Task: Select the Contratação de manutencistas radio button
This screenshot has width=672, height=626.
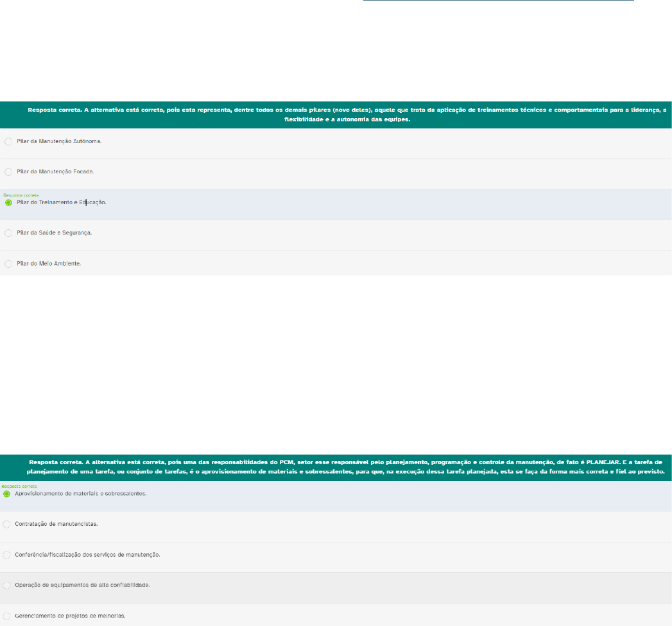Action: tap(7, 524)
